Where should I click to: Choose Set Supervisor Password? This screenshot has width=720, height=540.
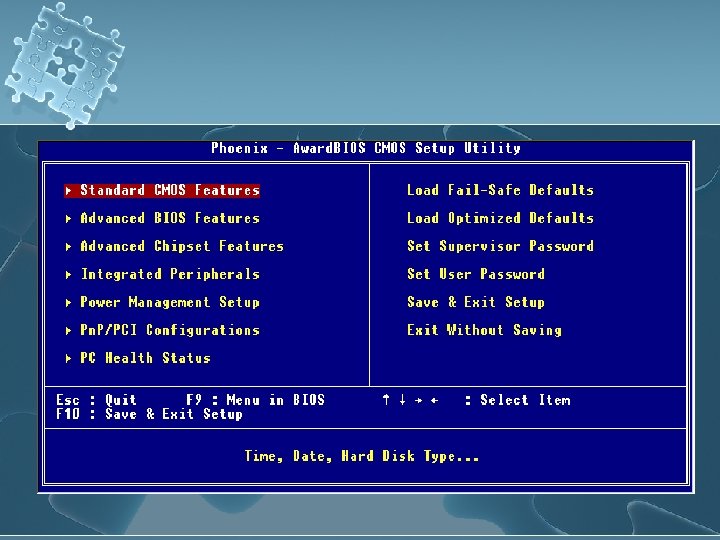tap(500, 246)
